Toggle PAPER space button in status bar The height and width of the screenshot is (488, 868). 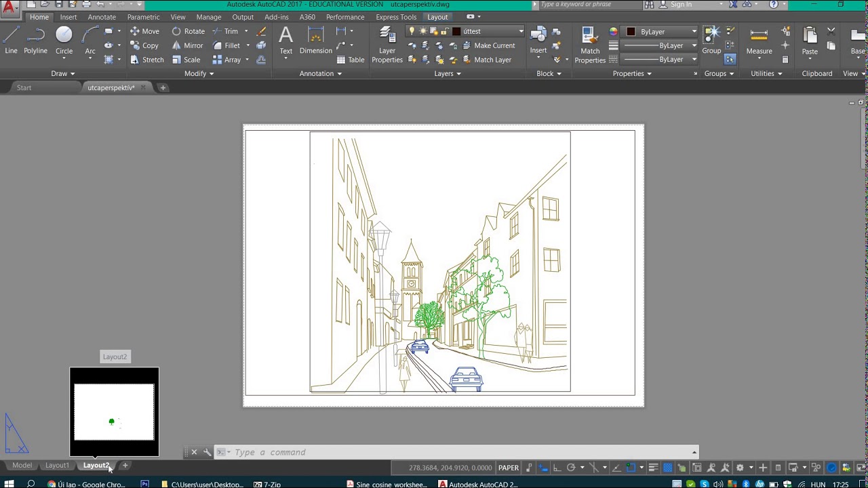pos(509,468)
